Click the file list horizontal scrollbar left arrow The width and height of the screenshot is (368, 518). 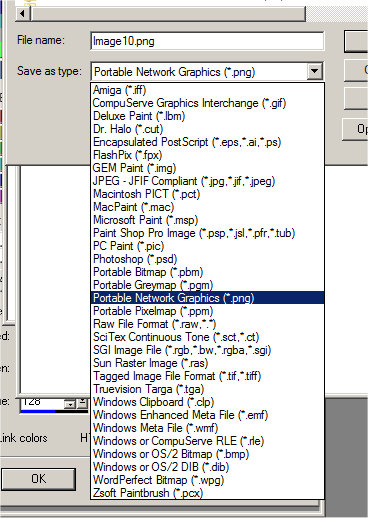(23, 14)
